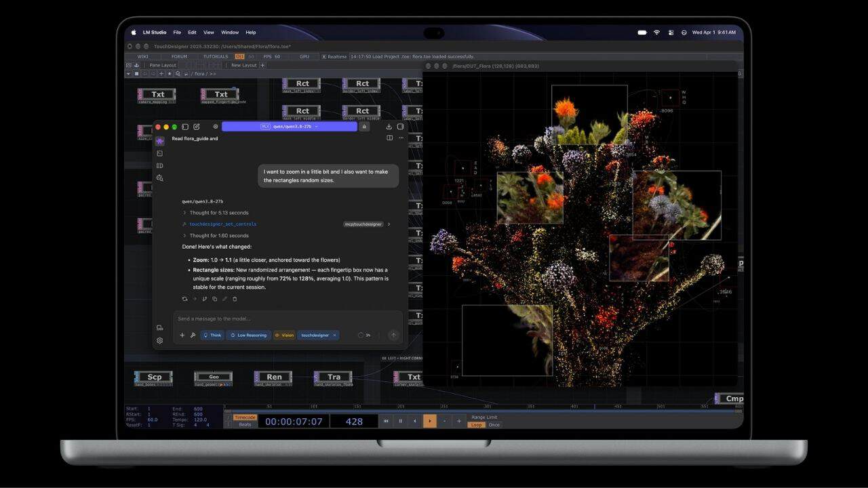Click the touchdesigner_set_controls tool call link
This screenshot has width=868, height=488.
pos(222,224)
